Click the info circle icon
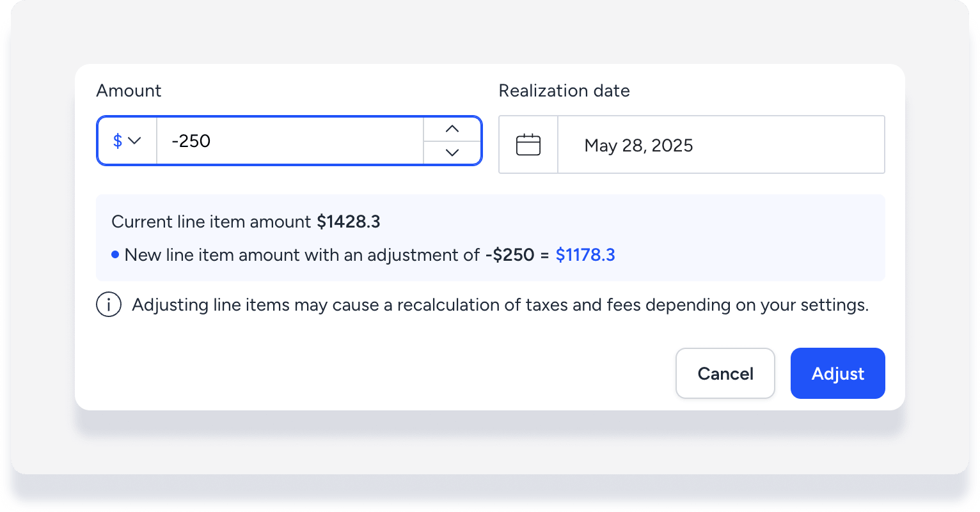 coord(109,306)
